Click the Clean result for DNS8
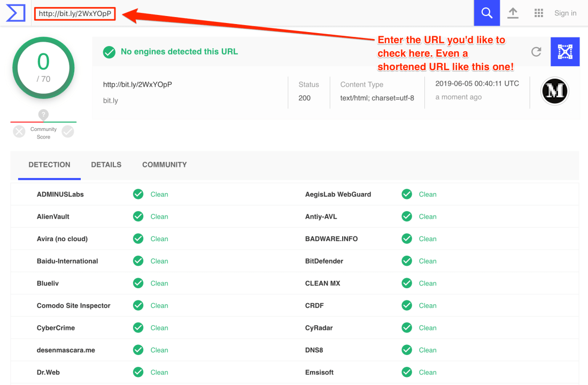The image size is (588, 385). tap(428, 350)
